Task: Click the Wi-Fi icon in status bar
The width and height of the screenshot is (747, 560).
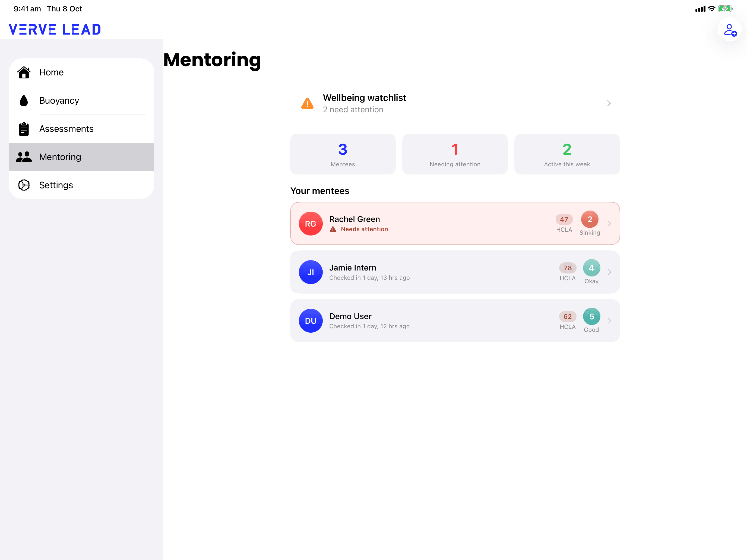Action: click(711, 9)
